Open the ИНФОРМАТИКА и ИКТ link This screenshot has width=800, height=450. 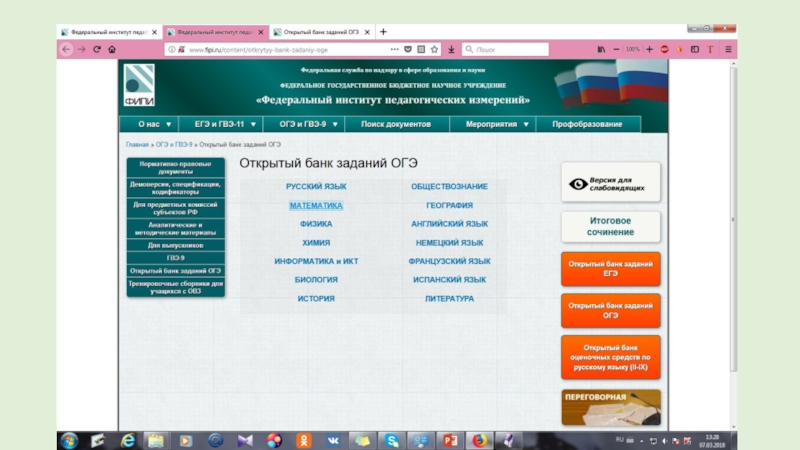click(x=316, y=261)
